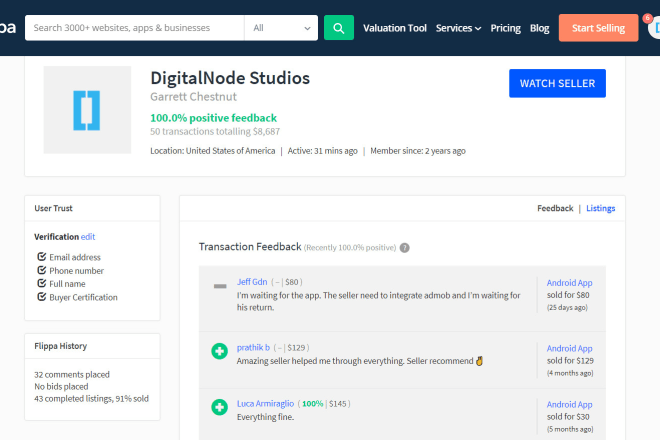Viewport: 660px width, 440px height.
Task: Open the All category dropdown in search
Action: click(x=281, y=28)
